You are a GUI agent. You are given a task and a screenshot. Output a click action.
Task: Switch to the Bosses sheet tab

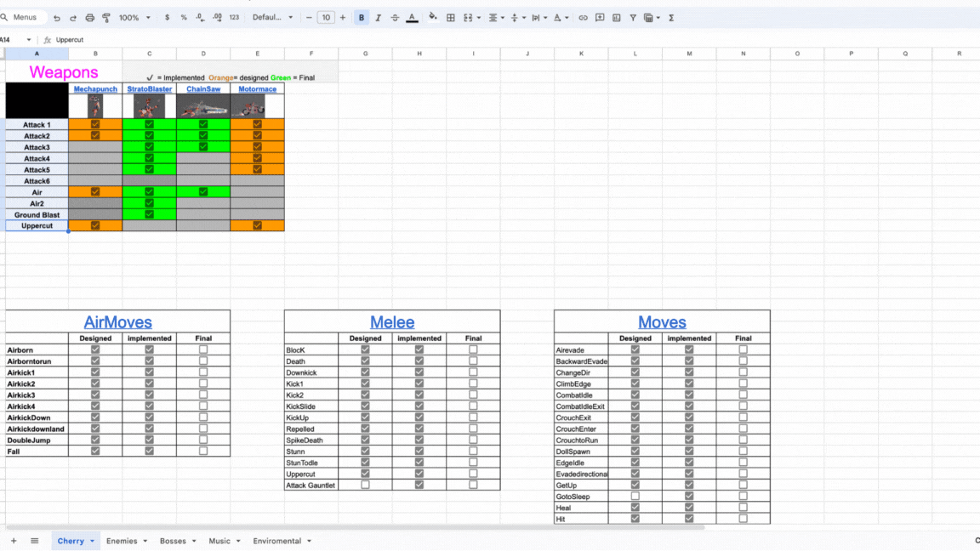(173, 541)
